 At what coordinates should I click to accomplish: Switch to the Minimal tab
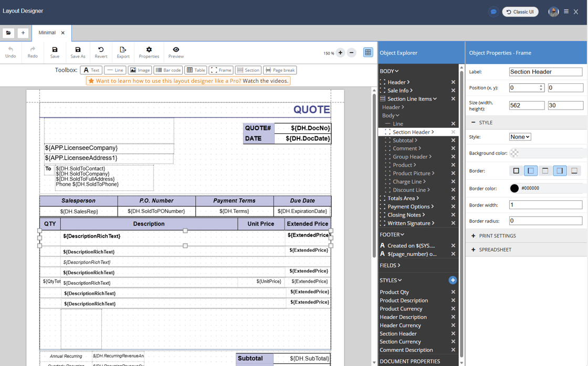pyautogui.click(x=47, y=33)
